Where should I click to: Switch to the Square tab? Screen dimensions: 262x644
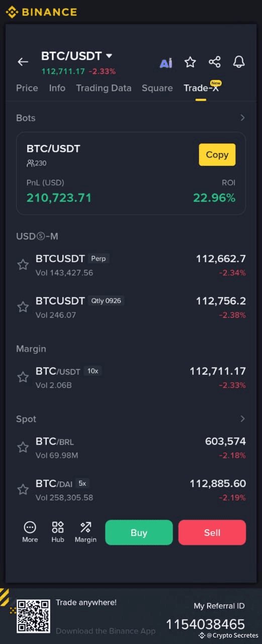[157, 88]
